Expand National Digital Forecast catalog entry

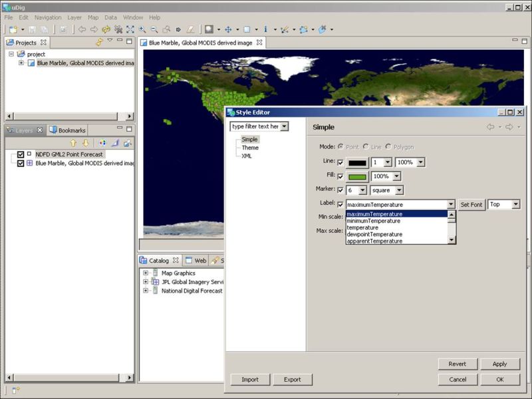(x=146, y=291)
